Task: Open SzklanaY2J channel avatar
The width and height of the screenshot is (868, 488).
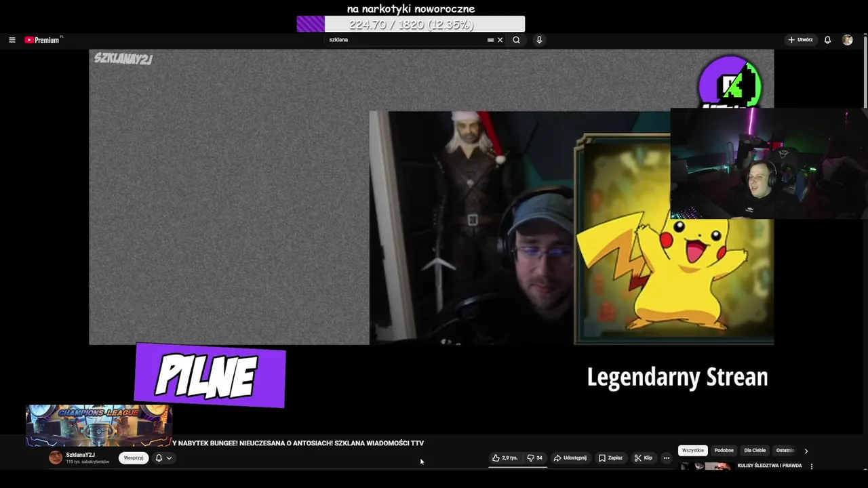Action: click(x=56, y=457)
